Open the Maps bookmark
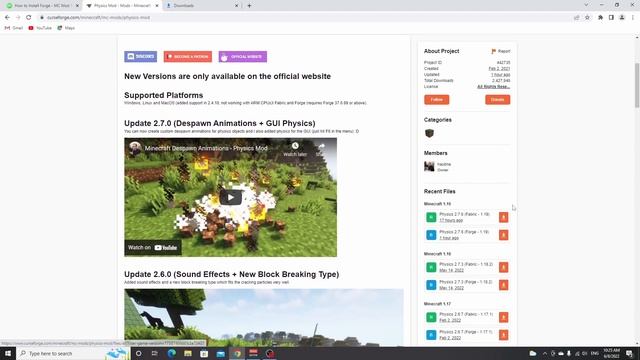The image size is (640, 360). [66, 28]
